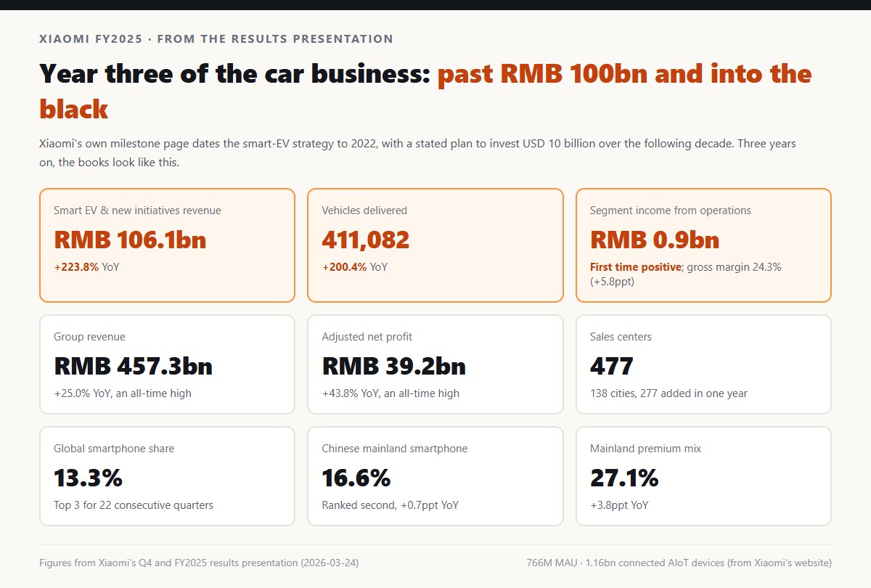Click the '477' sales centers value
Screen dimensions: 871x588
(x=612, y=366)
